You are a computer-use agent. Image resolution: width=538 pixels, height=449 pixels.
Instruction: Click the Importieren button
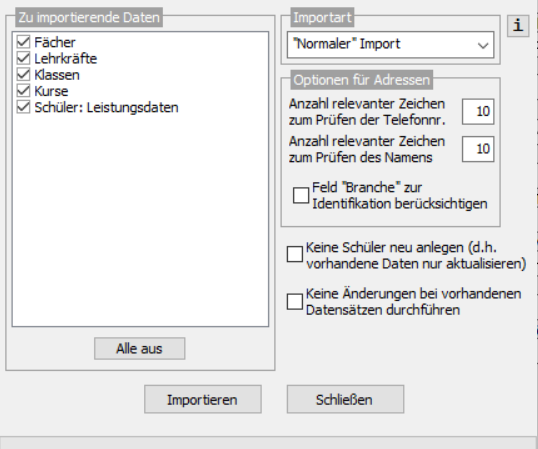tap(203, 399)
